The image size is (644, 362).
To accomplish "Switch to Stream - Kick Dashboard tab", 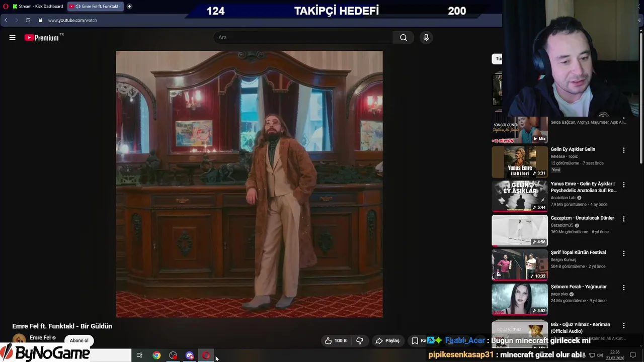I will click(x=38, y=7).
